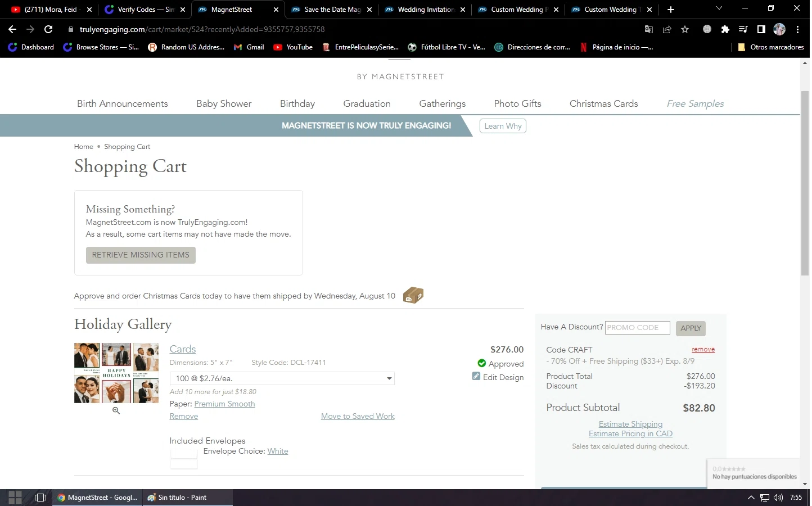812x506 pixels.
Task: Open the Photo Gifts menu
Action: pos(518,103)
